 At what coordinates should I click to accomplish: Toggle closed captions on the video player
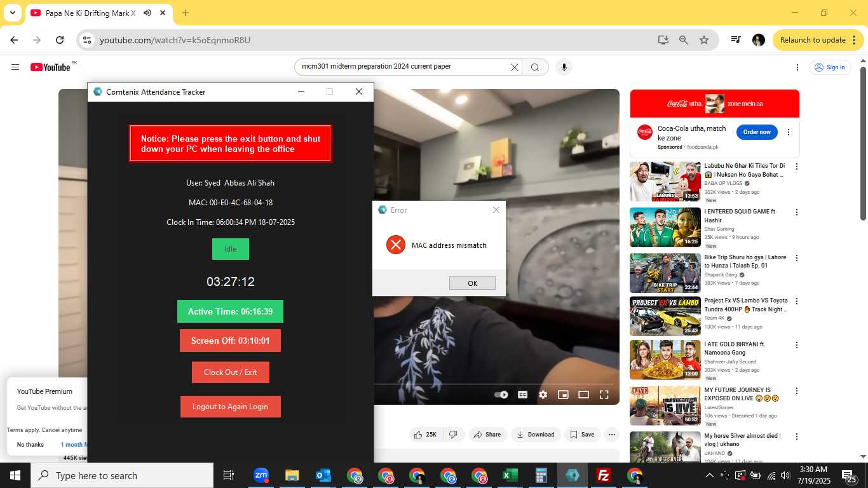tap(522, 395)
